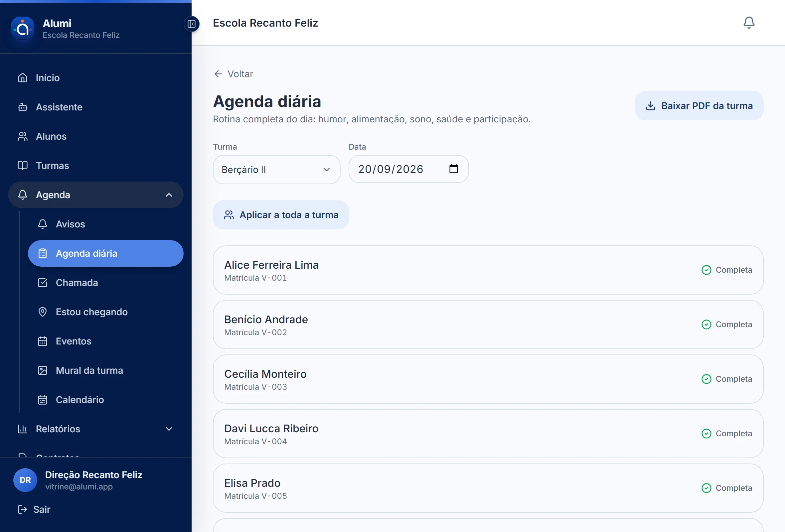Click the Início home icon

coord(23,78)
